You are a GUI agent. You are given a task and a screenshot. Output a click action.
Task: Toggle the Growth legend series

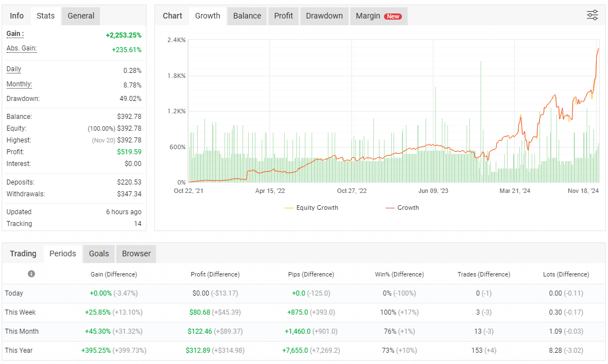[402, 208]
